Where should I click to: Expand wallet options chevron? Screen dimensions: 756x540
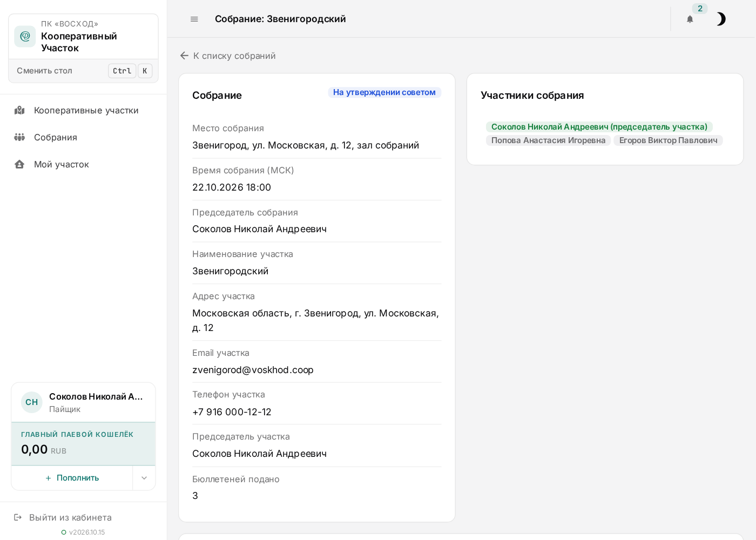tap(144, 478)
